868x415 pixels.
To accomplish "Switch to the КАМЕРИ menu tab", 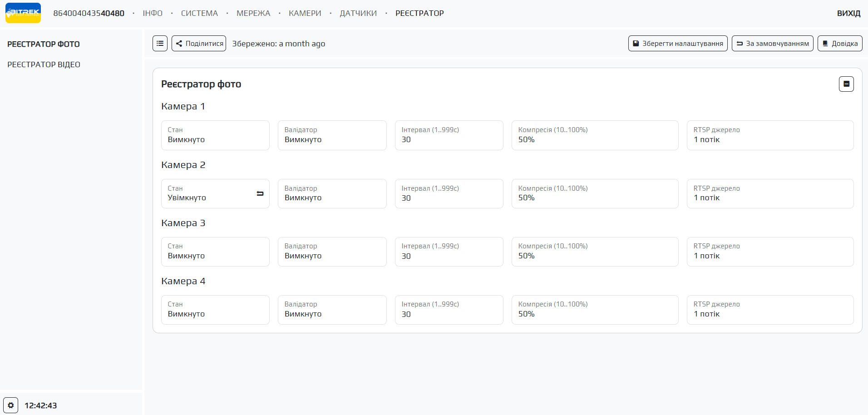I will tap(305, 13).
